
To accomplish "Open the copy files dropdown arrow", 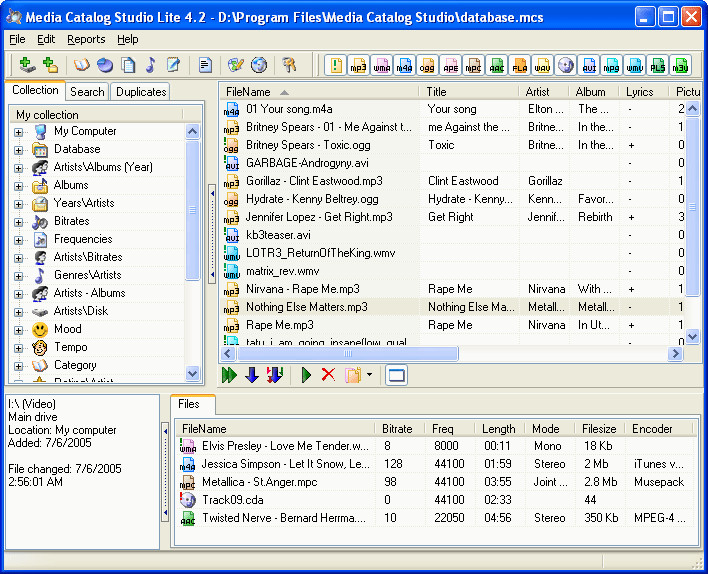I will tap(369, 375).
